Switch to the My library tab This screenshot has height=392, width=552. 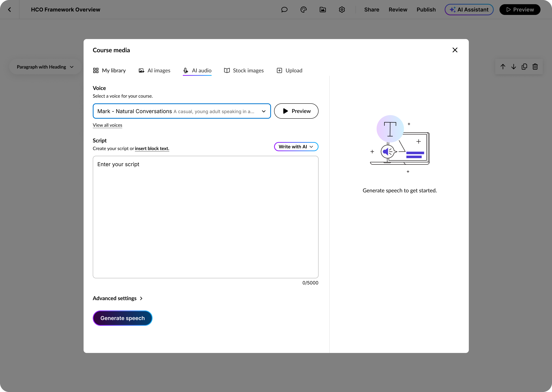pos(109,70)
